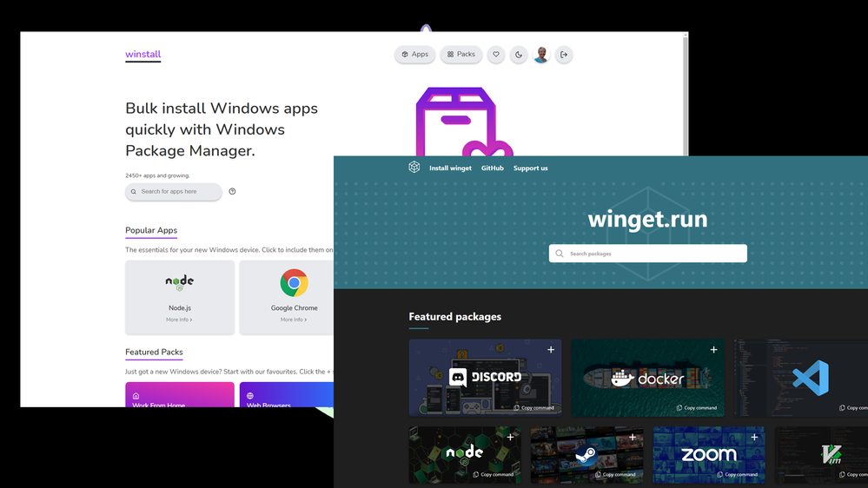Open More Info under Google Chrome
This screenshot has height=488, width=868.
click(x=294, y=320)
